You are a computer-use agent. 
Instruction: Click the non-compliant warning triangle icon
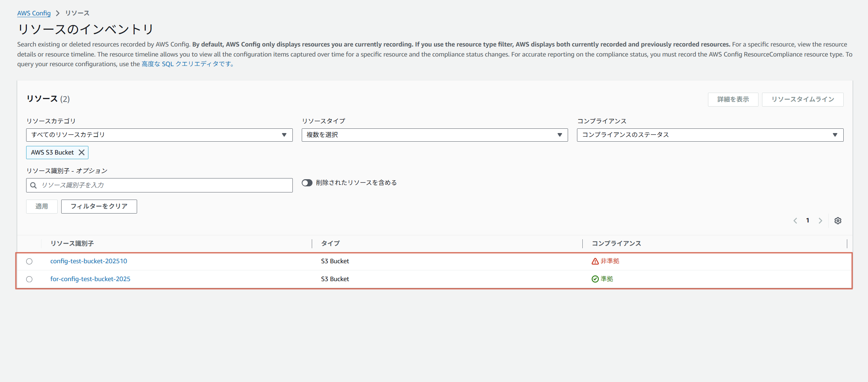[595, 261]
